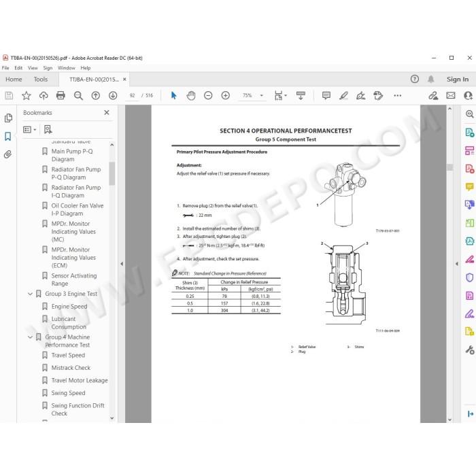This screenshot has height=476, width=476.
Task: Open more tools ellipsis
Action: (397, 96)
